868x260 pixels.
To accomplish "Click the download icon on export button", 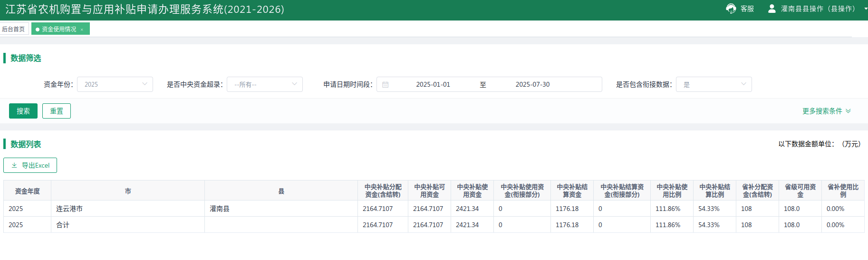I will (x=14, y=165).
